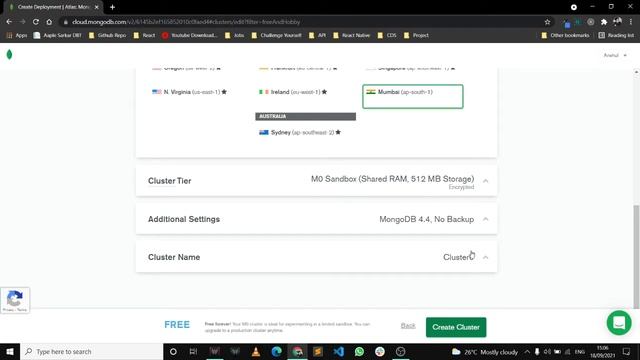Go back using the Back link
This screenshot has width=640, height=360.
tap(408, 325)
